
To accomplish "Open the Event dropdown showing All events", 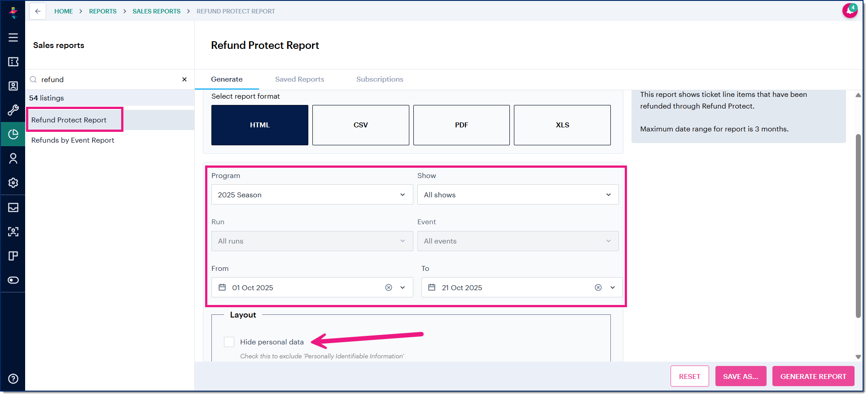I will [518, 241].
